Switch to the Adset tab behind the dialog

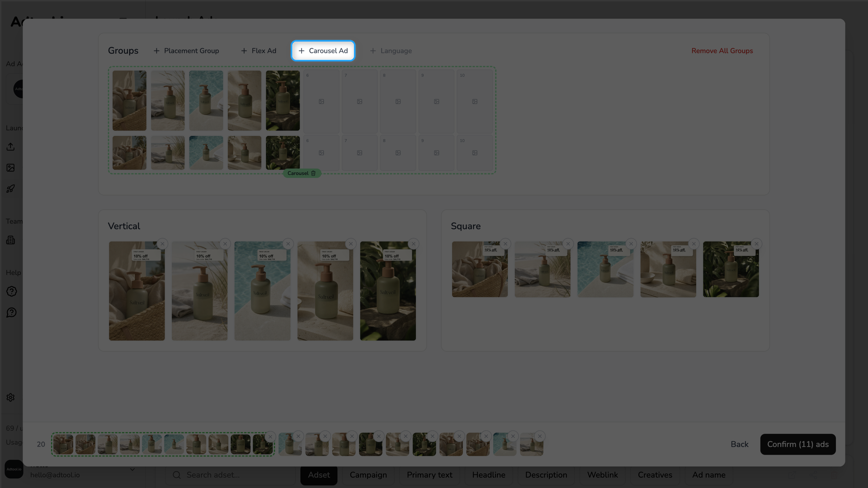pyautogui.click(x=319, y=475)
